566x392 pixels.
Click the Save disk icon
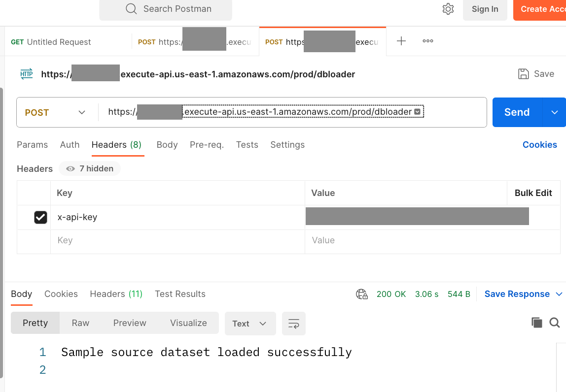tap(524, 74)
